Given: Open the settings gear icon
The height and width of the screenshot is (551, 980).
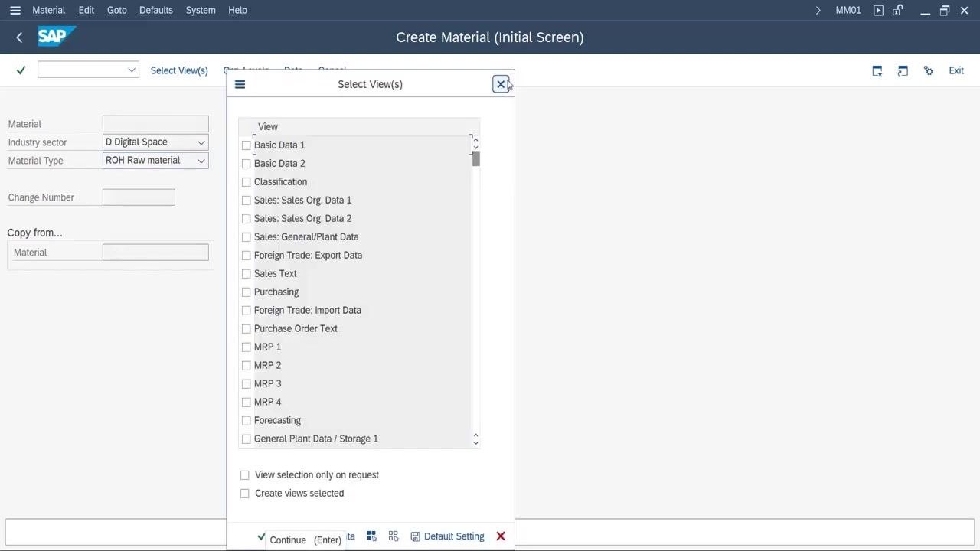Looking at the screenshot, I should coord(929,70).
